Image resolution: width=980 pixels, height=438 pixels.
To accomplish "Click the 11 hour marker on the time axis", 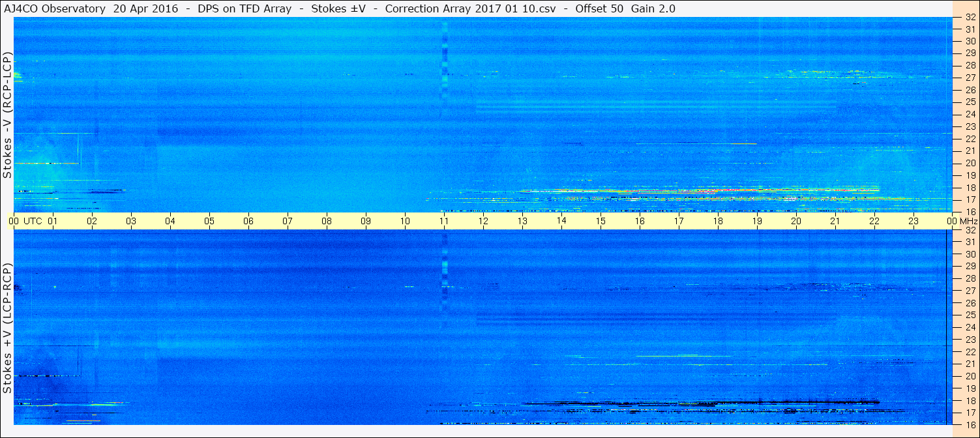I will [x=444, y=221].
